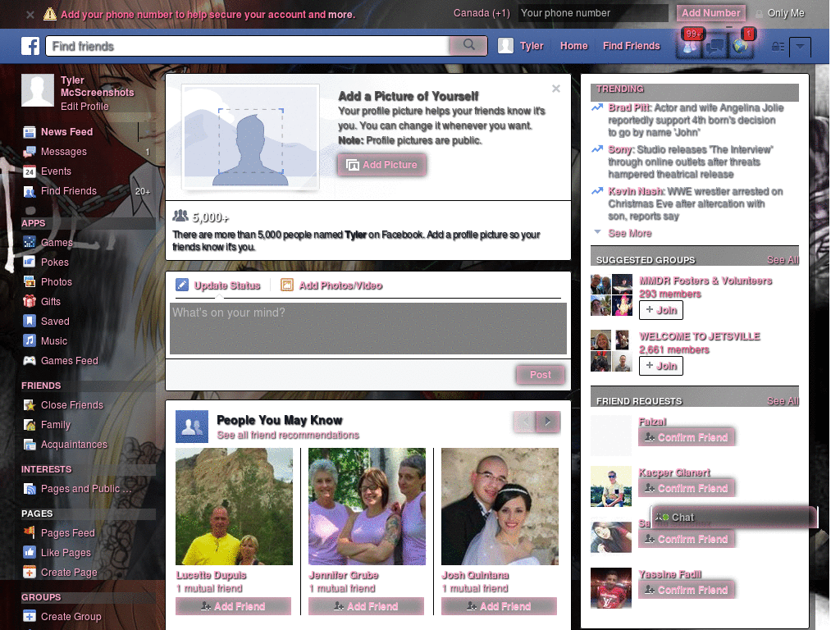The width and height of the screenshot is (840, 630).
Task: Open the globe notifications icon
Action: pyautogui.click(x=741, y=47)
